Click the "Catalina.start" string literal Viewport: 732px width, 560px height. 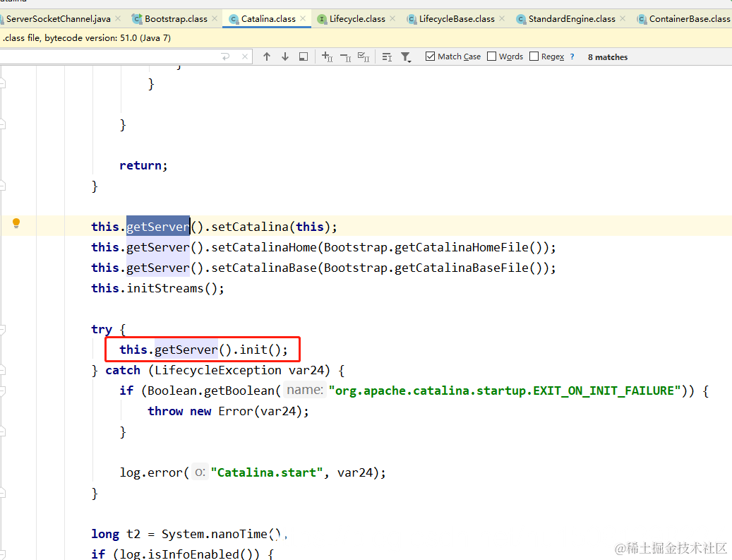point(267,472)
